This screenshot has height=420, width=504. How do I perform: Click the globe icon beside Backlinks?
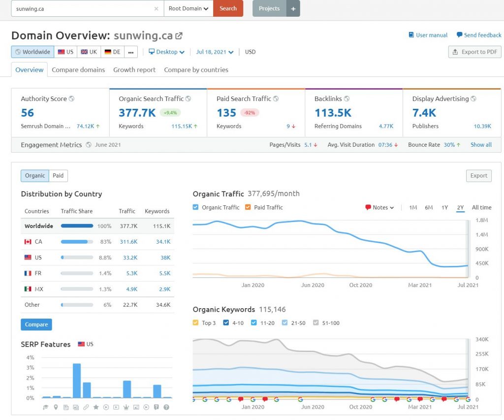[x=346, y=99]
